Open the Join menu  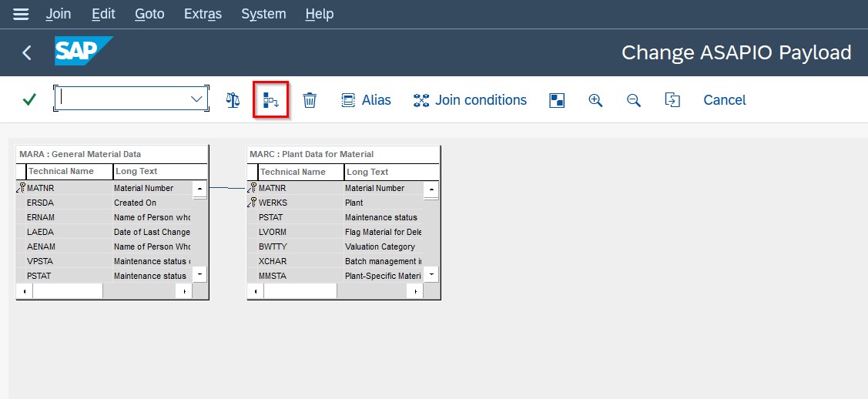58,14
